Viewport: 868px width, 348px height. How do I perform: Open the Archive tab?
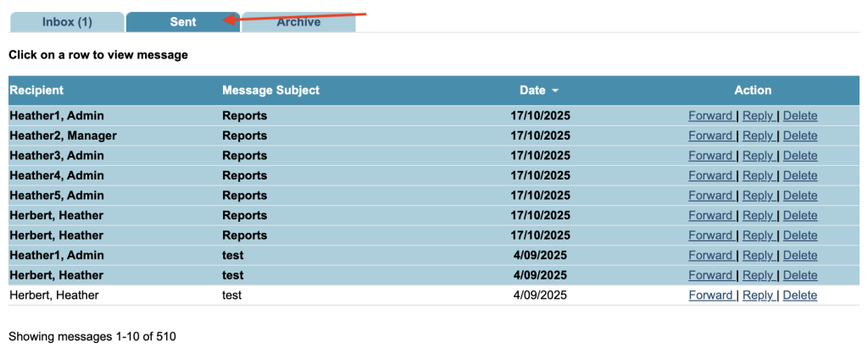[298, 22]
